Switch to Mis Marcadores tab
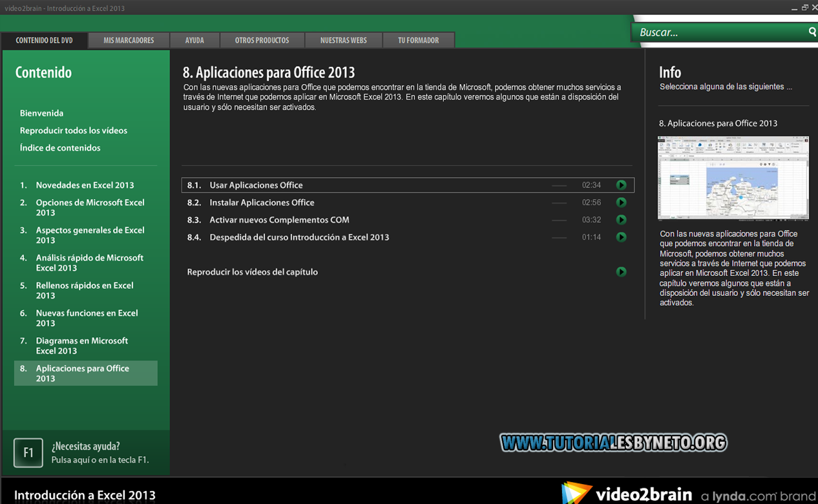818x504 pixels. coord(129,40)
